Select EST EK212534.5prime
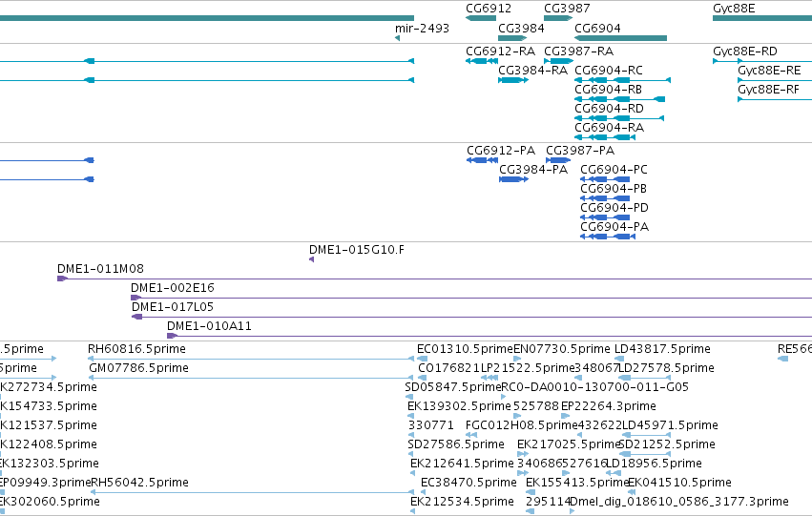Viewport: 812px width, 516px height. pos(412,511)
